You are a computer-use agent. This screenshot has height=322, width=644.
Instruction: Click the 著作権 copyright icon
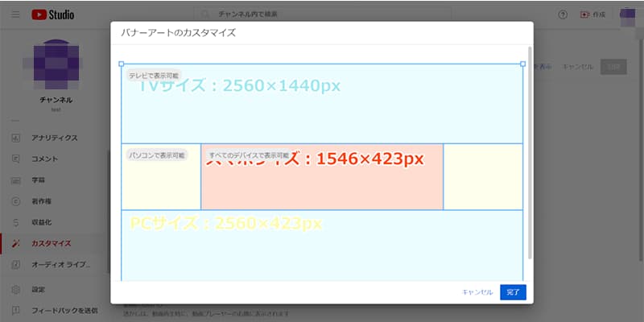pos(15,201)
